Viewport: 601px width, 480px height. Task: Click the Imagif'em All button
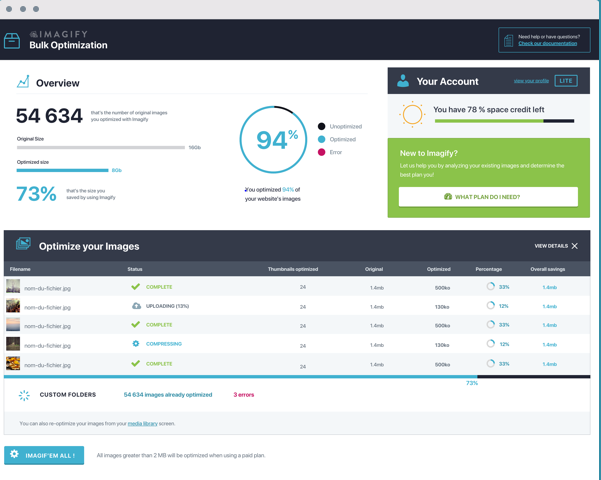(44, 455)
